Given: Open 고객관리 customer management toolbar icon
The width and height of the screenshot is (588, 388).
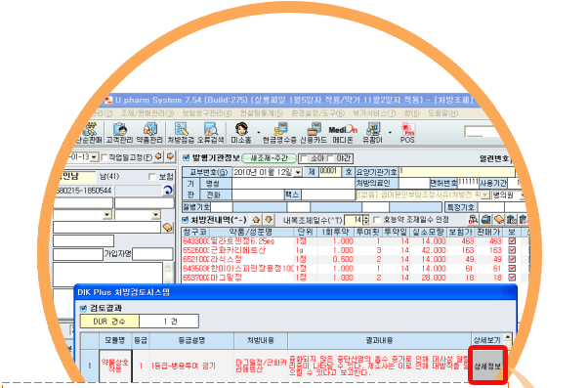Looking at the screenshot, I should coord(119,133).
